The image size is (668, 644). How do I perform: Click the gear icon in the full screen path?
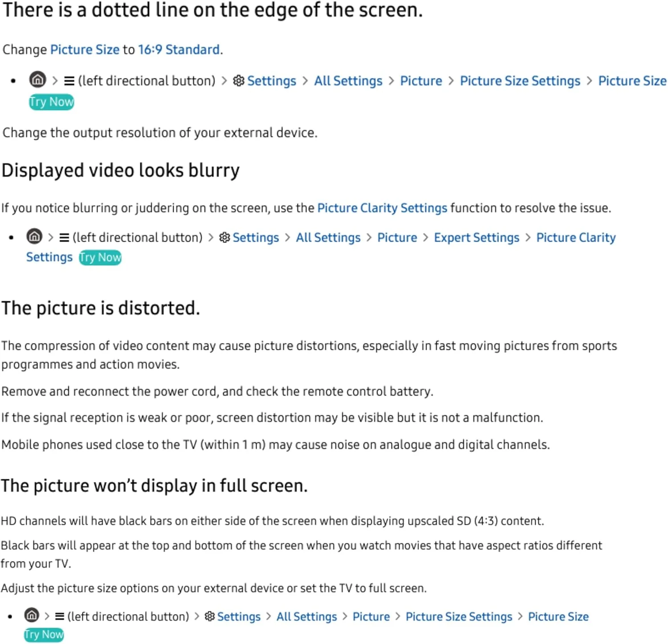click(x=209, y=616)
